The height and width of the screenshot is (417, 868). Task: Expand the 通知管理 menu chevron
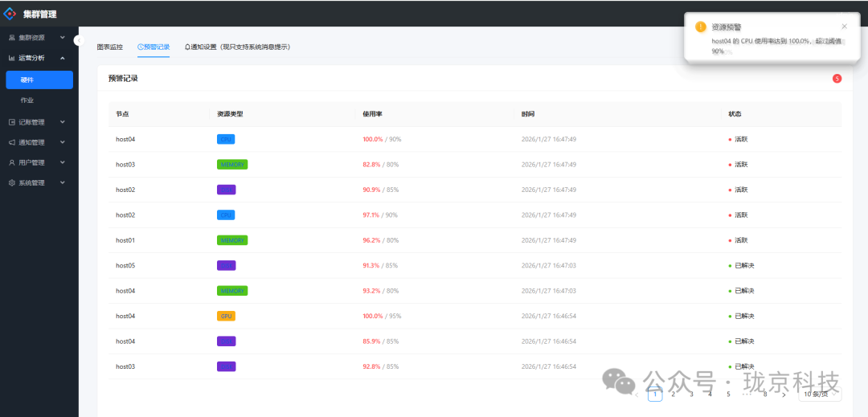point(63,143)
